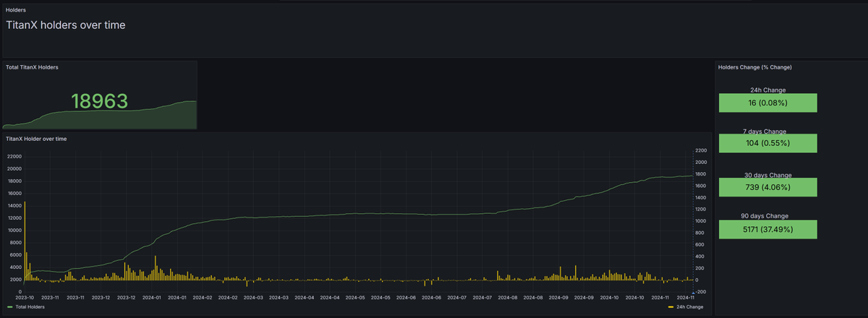Toggle the 24h Change legend series
This screenshot has height=318, width=868.
coord(690,307)
